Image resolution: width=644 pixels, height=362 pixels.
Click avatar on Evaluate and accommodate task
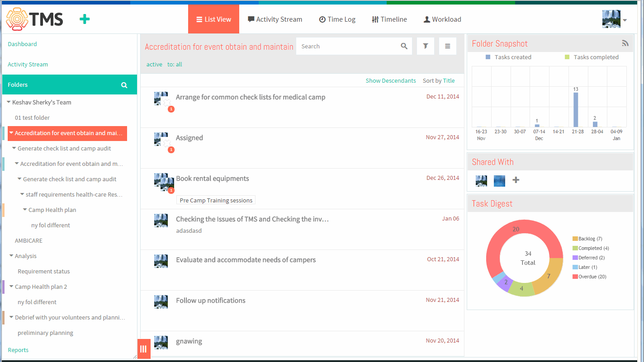coord(161,261)
